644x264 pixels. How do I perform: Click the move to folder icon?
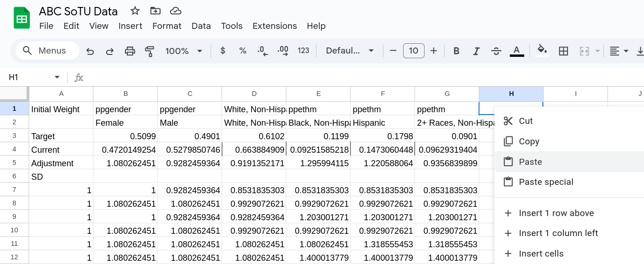pyautogui.click(x=155, y=11)
